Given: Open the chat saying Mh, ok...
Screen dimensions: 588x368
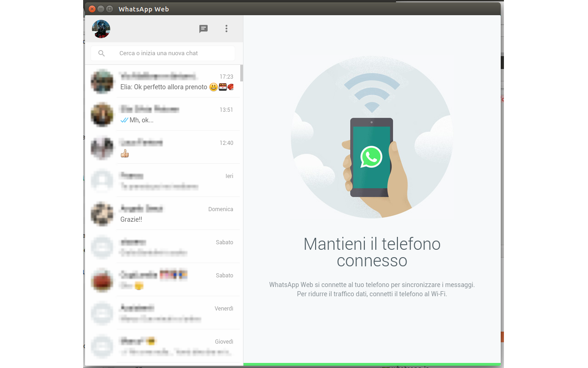Looking at the screenshot, I should click(163, 115).
